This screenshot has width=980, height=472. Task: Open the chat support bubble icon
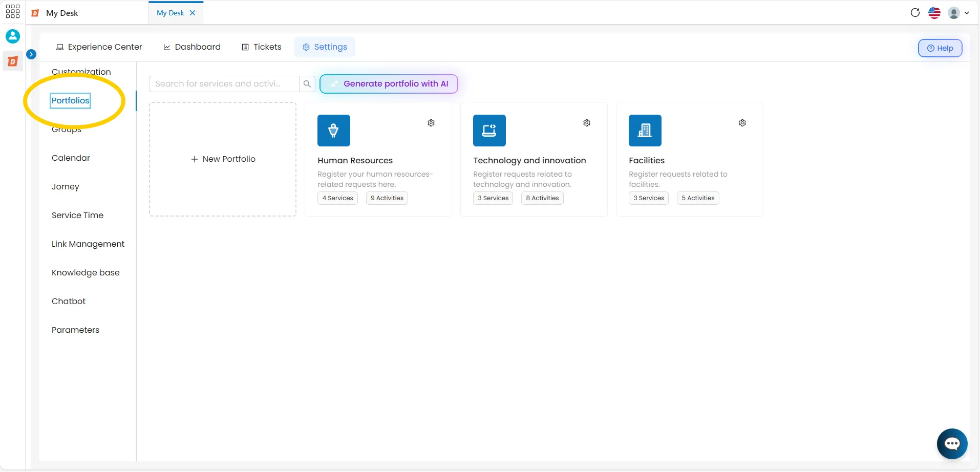pos(952,444)
